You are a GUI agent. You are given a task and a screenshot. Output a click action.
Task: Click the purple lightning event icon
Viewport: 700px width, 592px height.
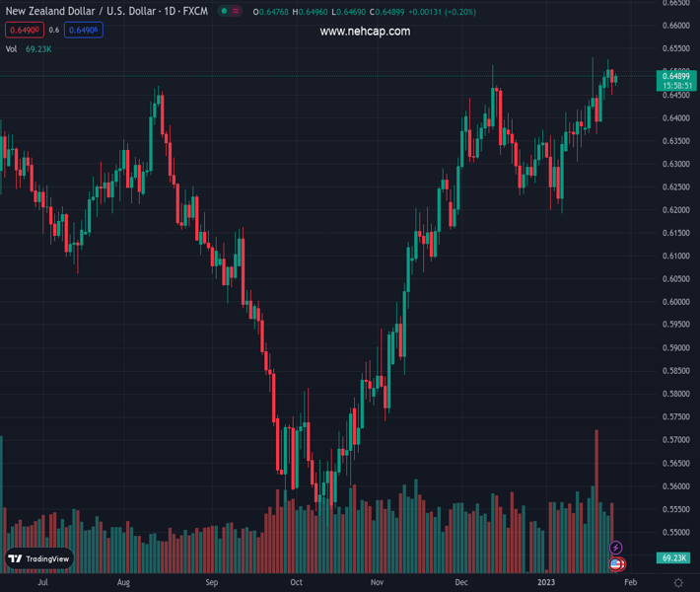click(x=615, y=548)
